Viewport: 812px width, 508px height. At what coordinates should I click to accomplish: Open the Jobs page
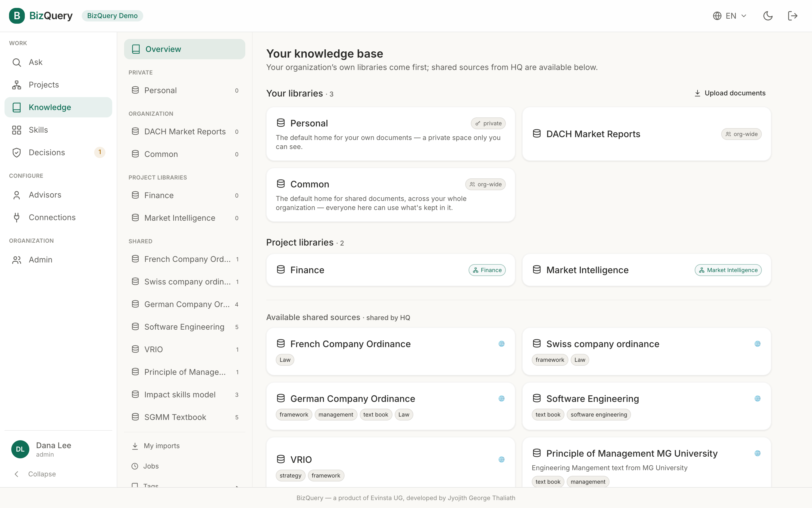pyautogui.click(x=185, y=466)
